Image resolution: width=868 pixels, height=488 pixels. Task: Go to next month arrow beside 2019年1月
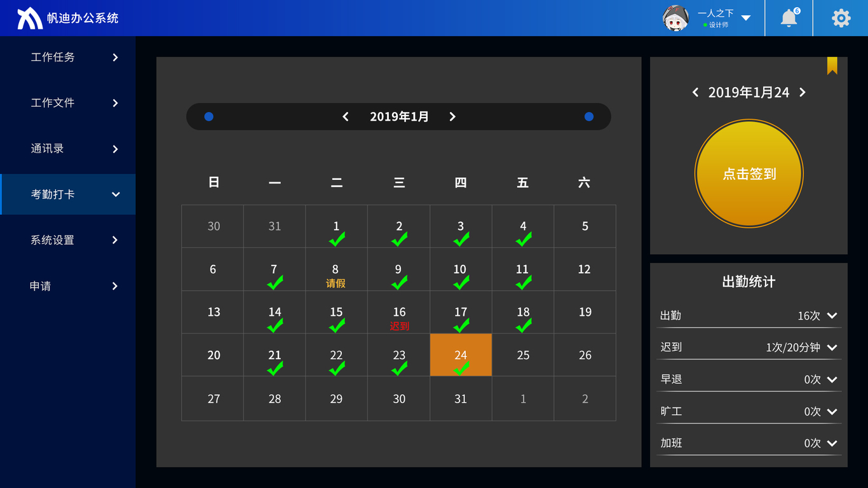pyautogui.click(x=452, y=117)
